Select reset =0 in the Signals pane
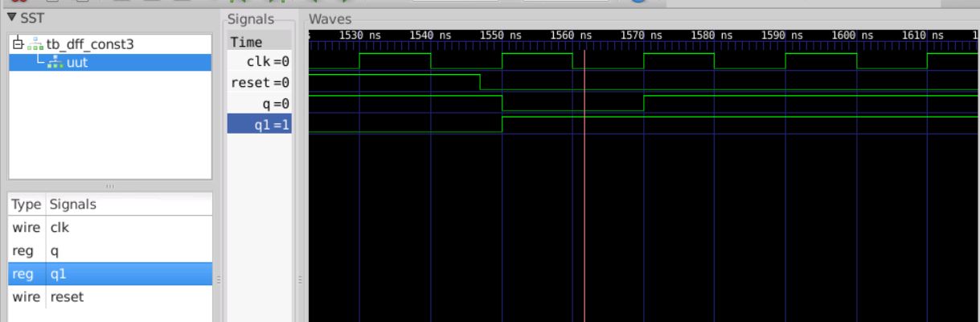Image resolution: width=980 pixels, height=322 pixels. [x=260, y=83]
